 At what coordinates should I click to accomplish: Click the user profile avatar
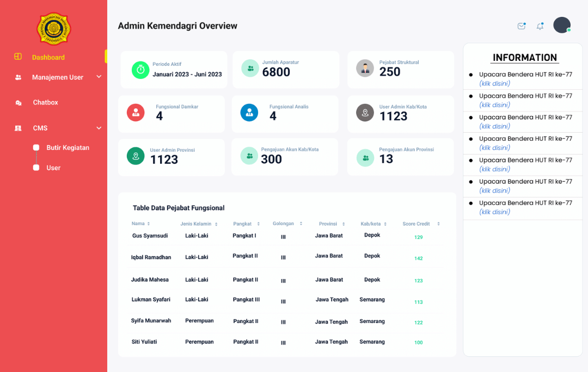click(x=561, y=25)
